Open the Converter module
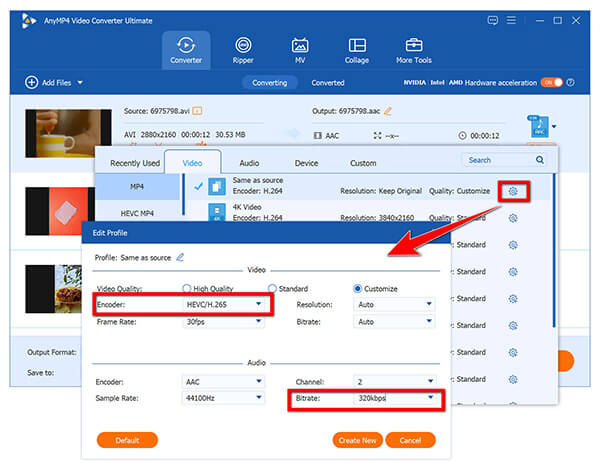 click(186, 50)
